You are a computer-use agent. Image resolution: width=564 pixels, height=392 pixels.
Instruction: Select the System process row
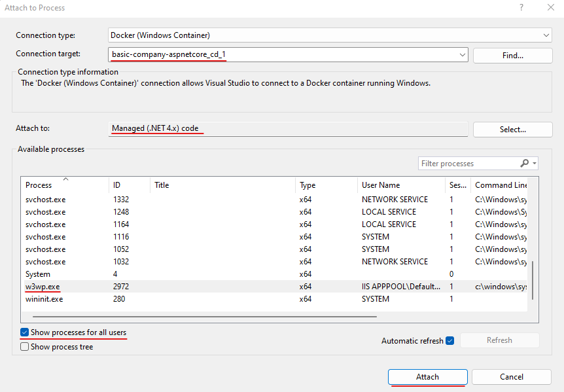275,274
